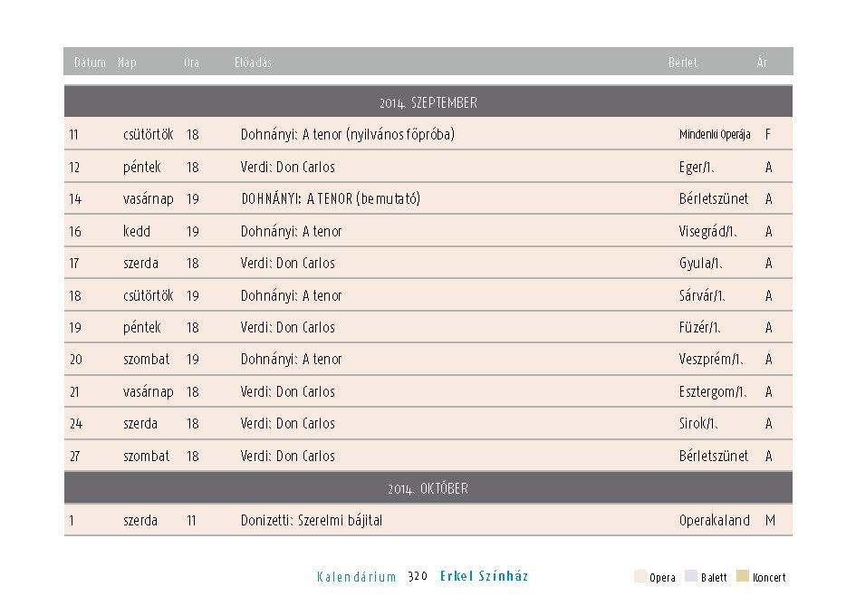Viewport: 856px width, 616px height.
Task: Click "szerda" in the Sirok/1. row
Action: point(140,424)
